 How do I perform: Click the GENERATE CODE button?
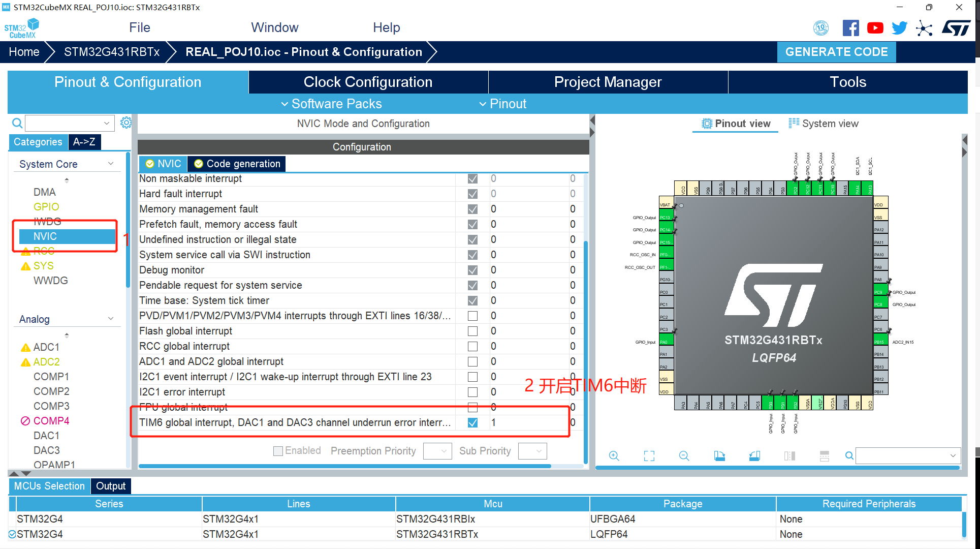click(x=836, y=52)
